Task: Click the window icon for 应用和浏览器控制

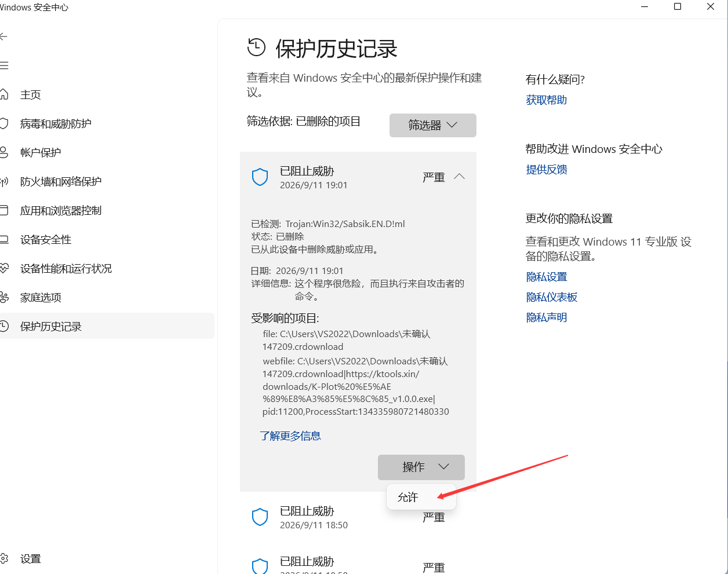Action: click(x=4, y=210)
